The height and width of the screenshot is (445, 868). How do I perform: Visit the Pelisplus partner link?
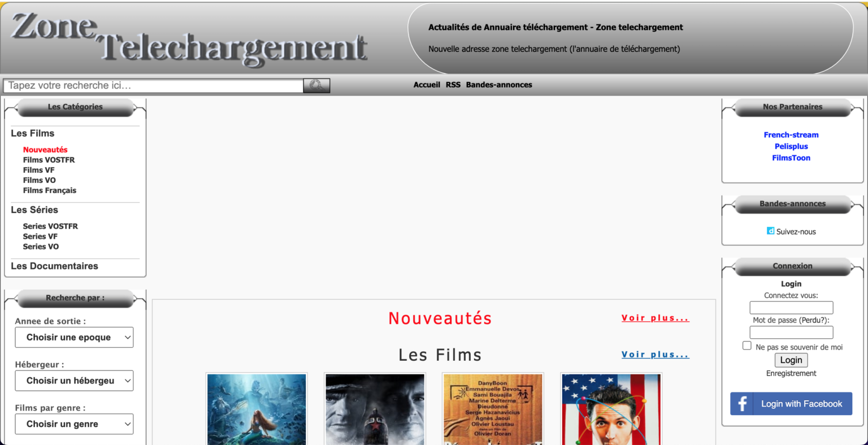point(791,146)
